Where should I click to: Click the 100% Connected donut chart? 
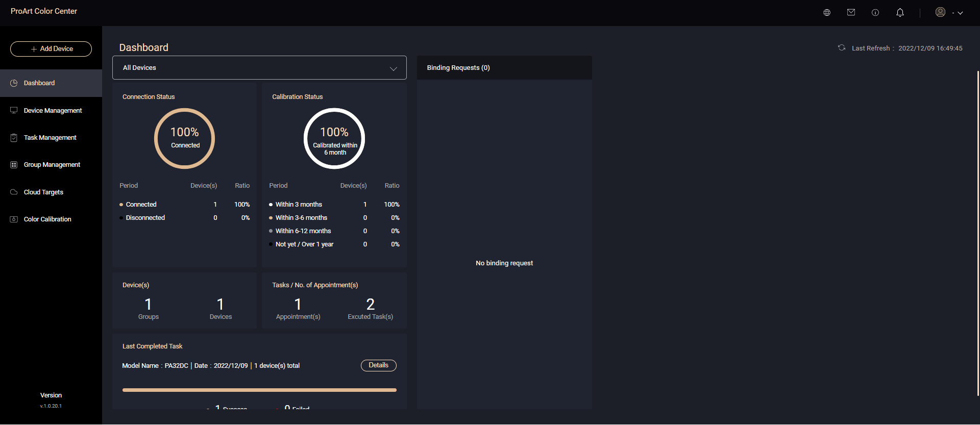click(x=184, y=138)
